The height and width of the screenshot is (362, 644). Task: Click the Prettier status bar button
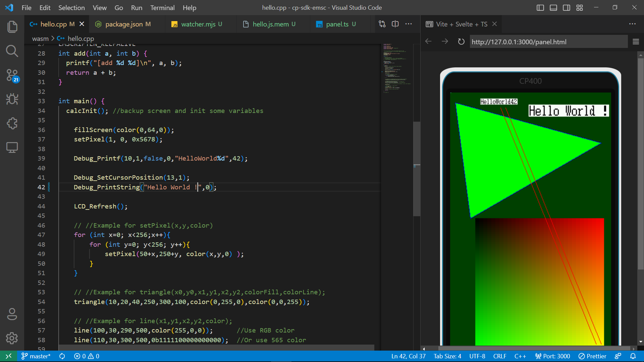click(x=592, y=356)
